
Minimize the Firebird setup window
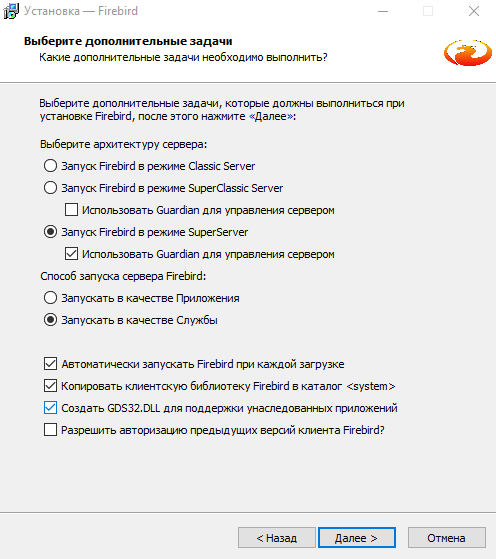[x=383, y=11]
